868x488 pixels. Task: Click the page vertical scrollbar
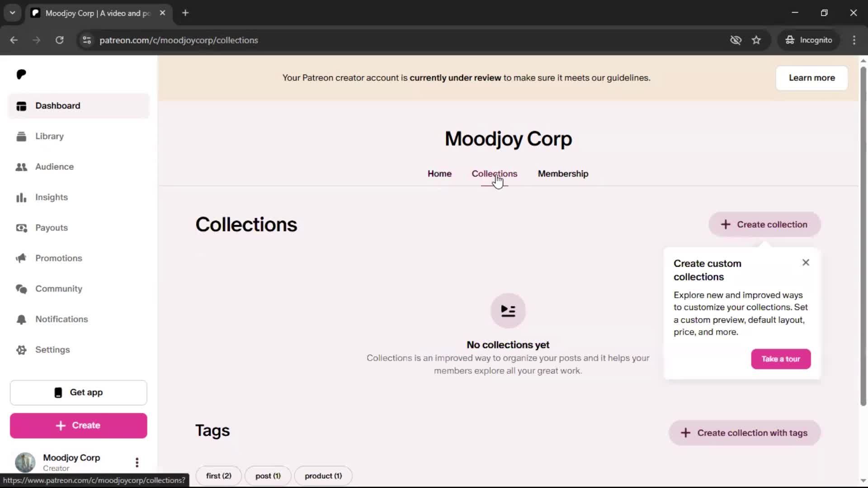(x=863, y=236)
